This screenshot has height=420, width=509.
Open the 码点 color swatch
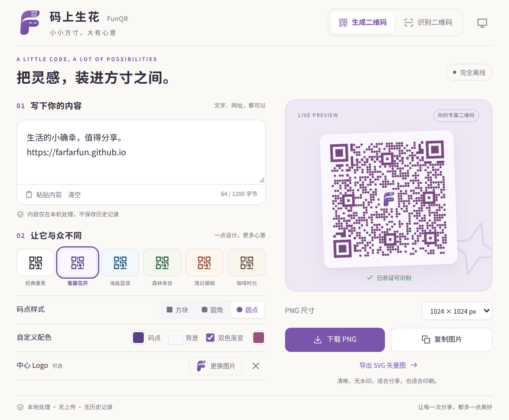(x=138, y=338)
